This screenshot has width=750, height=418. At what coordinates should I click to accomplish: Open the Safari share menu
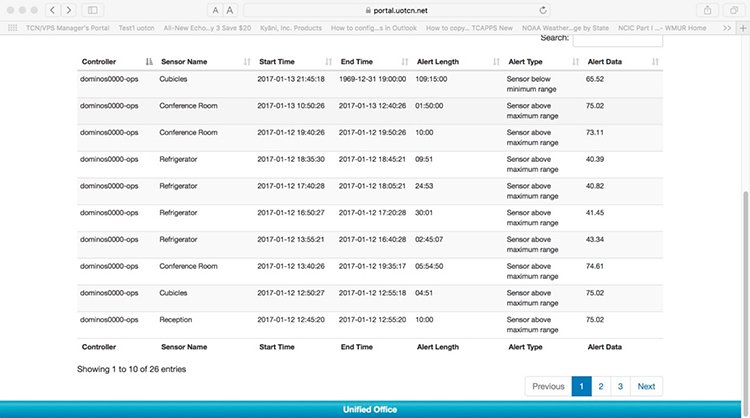[707, 10]
